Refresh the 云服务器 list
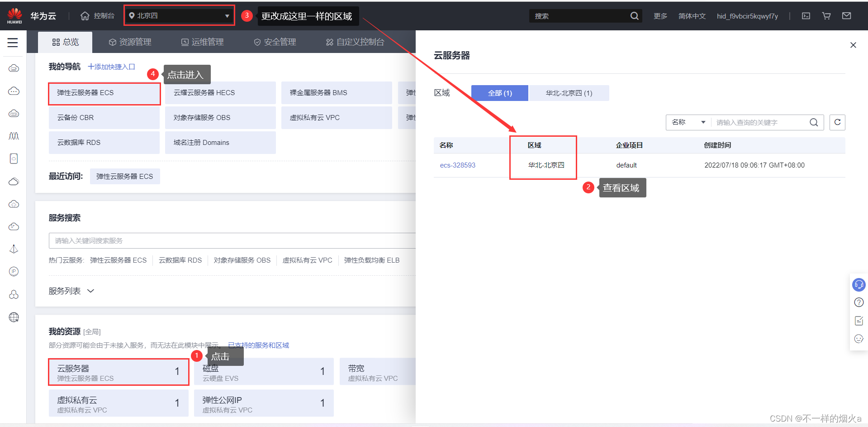The width and height of the screenshot is (868, 427). 837,122
